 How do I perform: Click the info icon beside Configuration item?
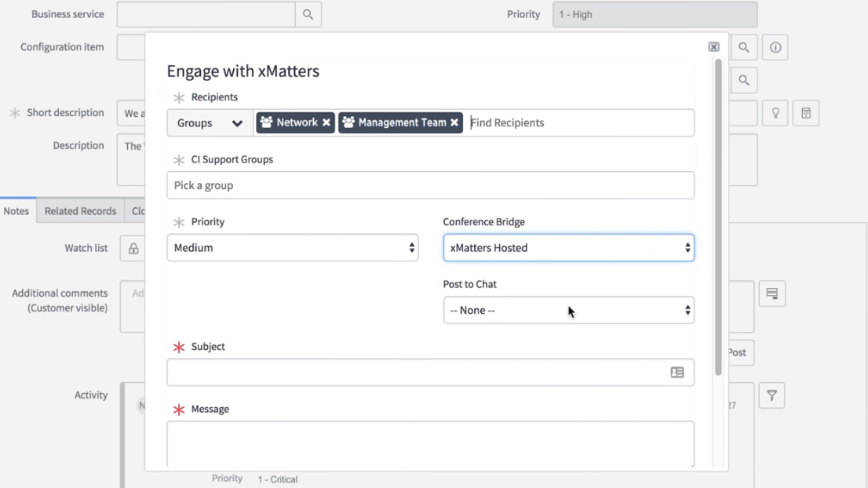tap(775, 48)
